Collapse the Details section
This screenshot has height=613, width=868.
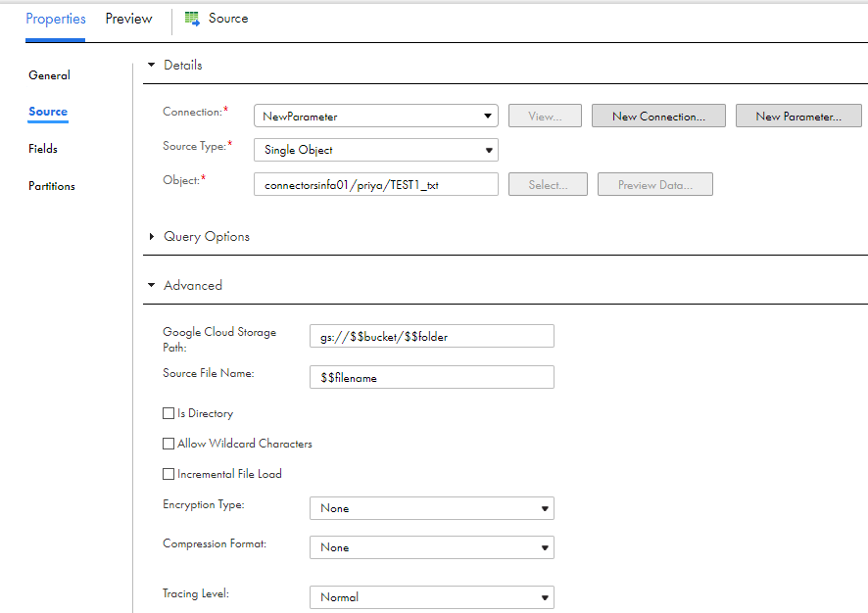coord(151,65)
